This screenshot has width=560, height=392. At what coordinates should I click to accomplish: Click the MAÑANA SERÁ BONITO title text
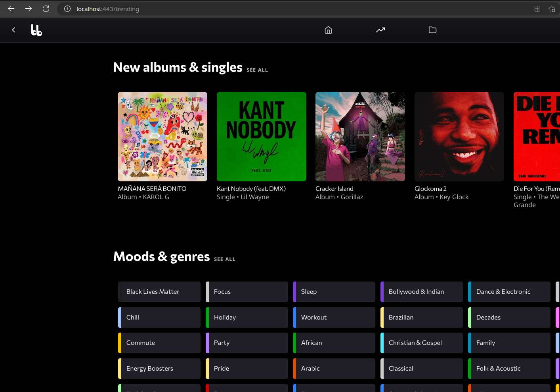152,189
